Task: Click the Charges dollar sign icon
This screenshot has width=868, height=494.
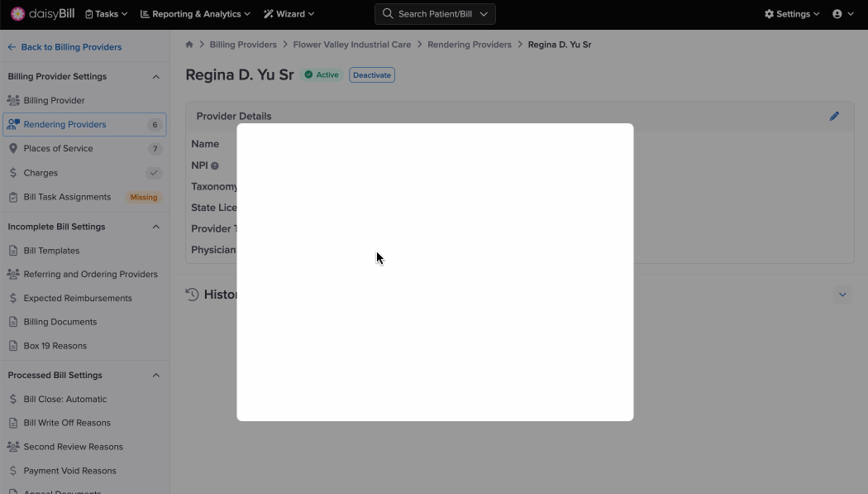Action: [x=13, y=173]
